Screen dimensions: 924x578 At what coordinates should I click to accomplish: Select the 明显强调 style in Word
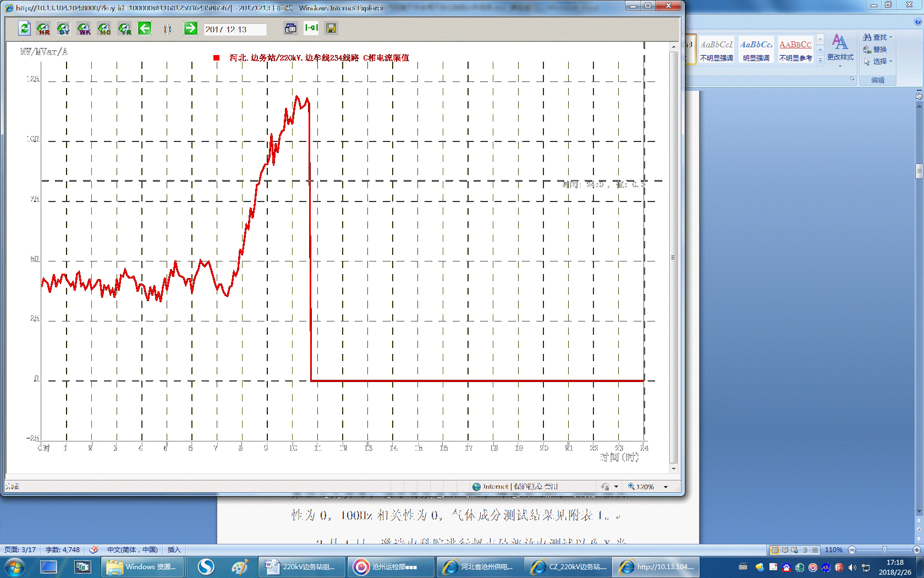(756, 50)
